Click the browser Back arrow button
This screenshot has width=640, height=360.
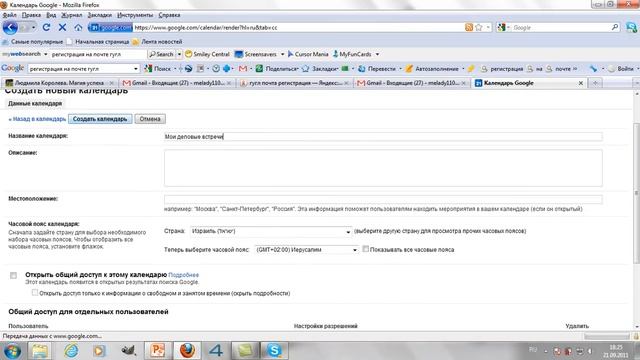10,28
